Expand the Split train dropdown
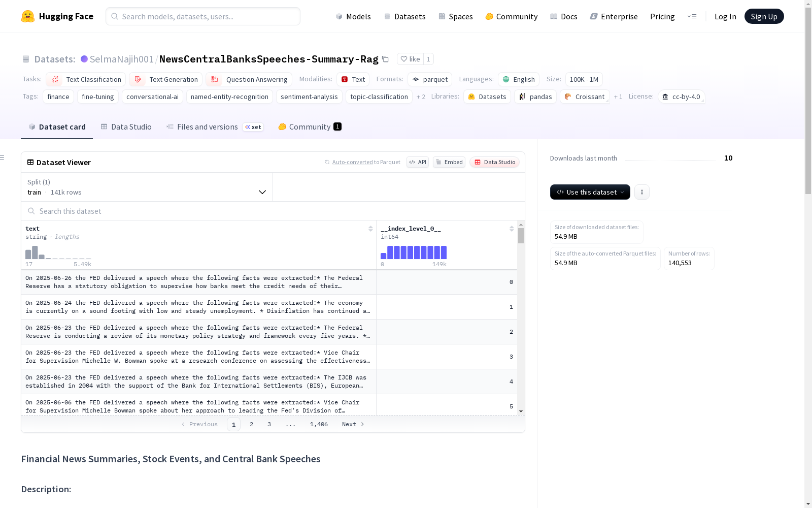Image resolution: width=812 pixels, height=508 pixels. pos(147,187)
